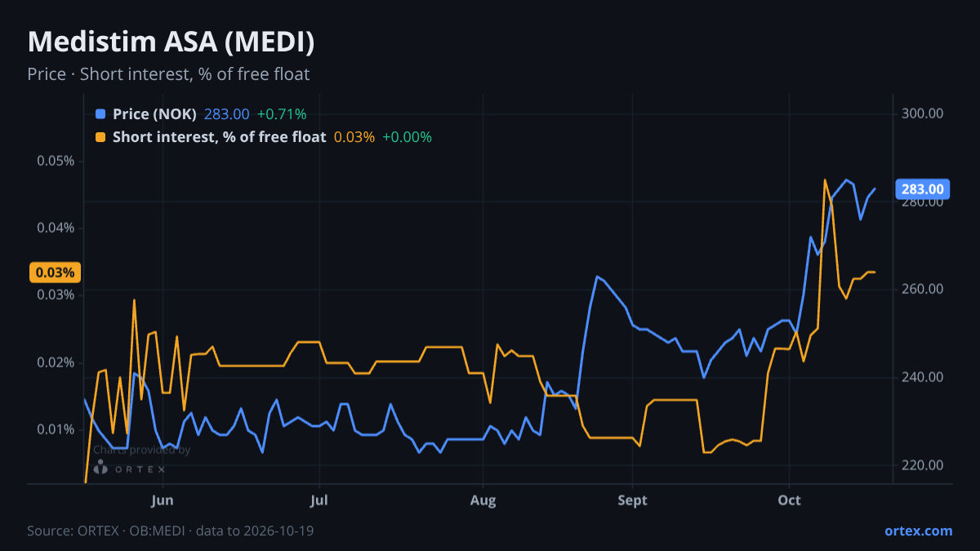Click the Jul x-axis label
Image resolution: width=980 pixels, height=551 pixels.
pyautogui.click(x=319, y=500)
